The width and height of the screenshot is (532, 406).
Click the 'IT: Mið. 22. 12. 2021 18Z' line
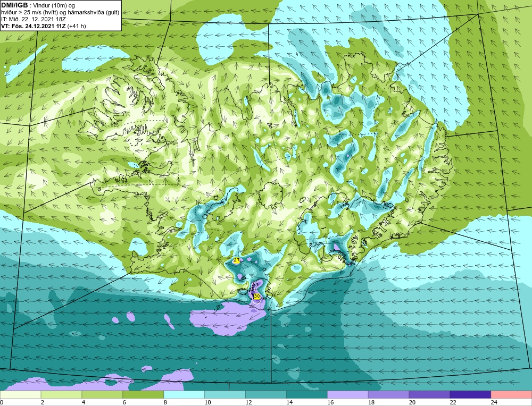(x=33, y=19)
